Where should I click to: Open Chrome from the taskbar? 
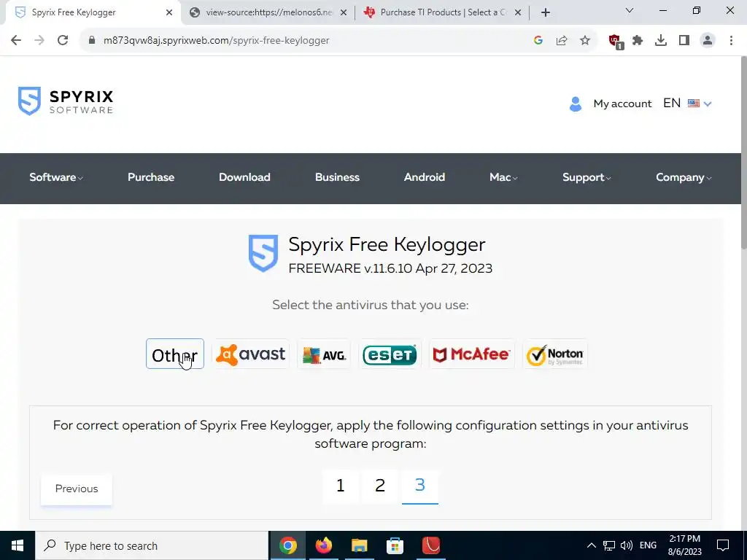tap(287, 545)
